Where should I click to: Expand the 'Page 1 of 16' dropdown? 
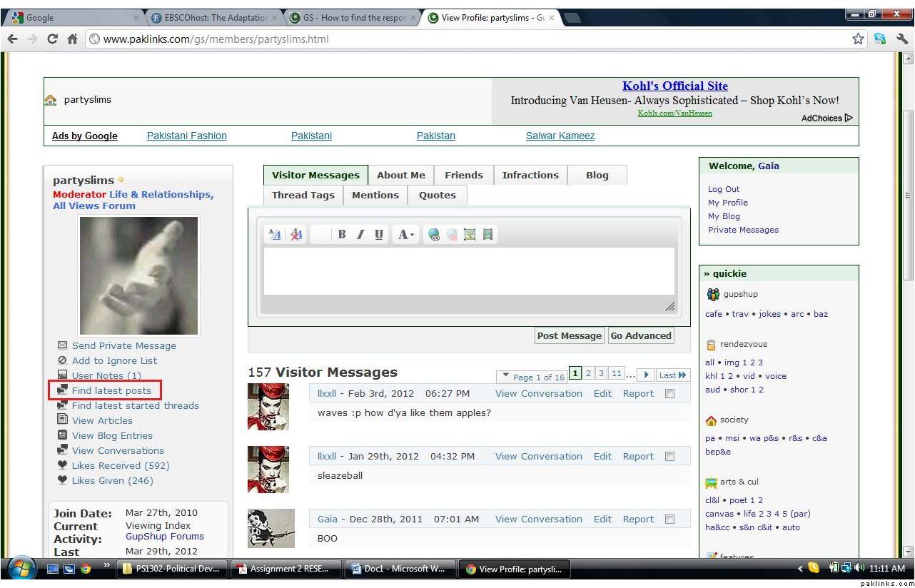click(532, 377)
